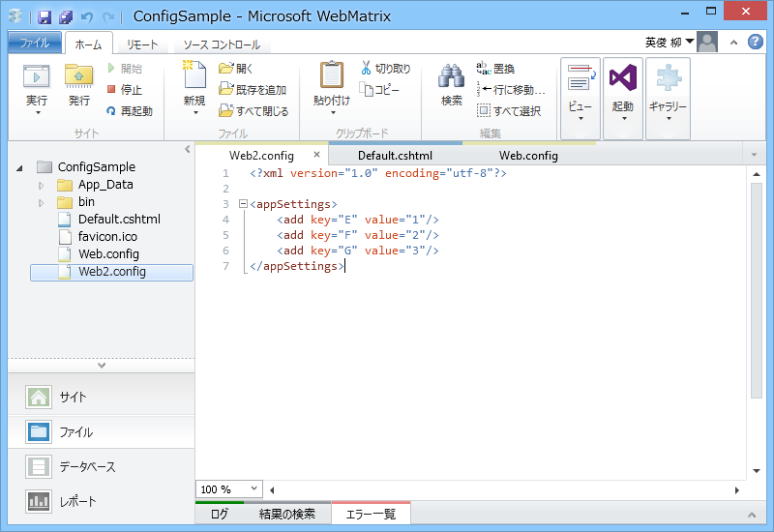The width and height of the screenshot is (774, 532).
Task: Open the データベース workspace
Action: (102, 466)
